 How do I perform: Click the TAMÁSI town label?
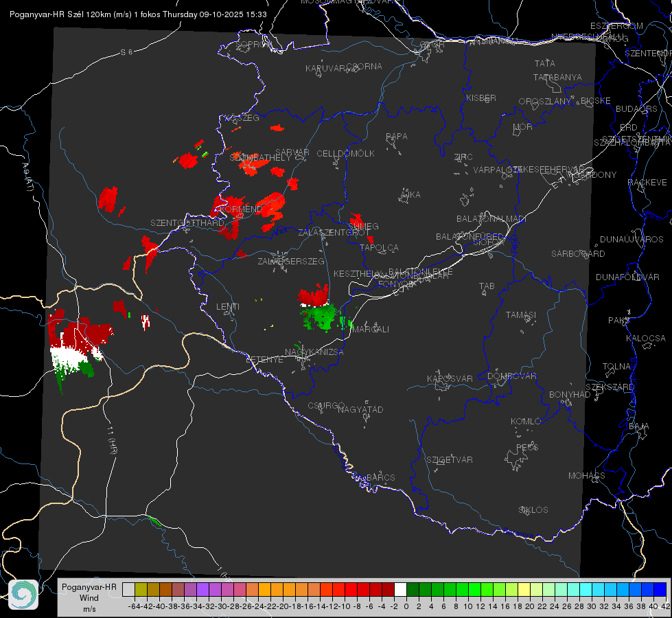tap(521, 314)
